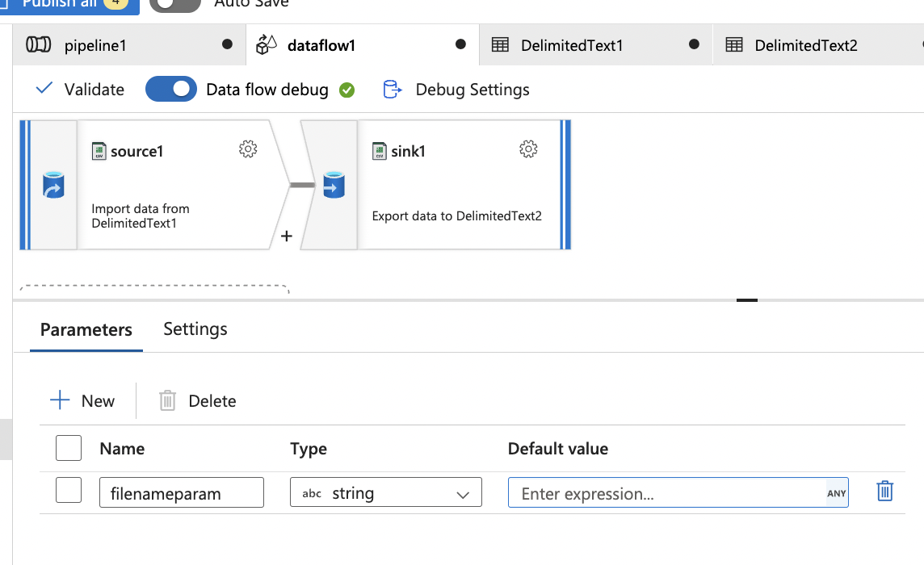Click the source1 database import icon
The width and height of the screenshot is (924, 565).
pos(53,185)
